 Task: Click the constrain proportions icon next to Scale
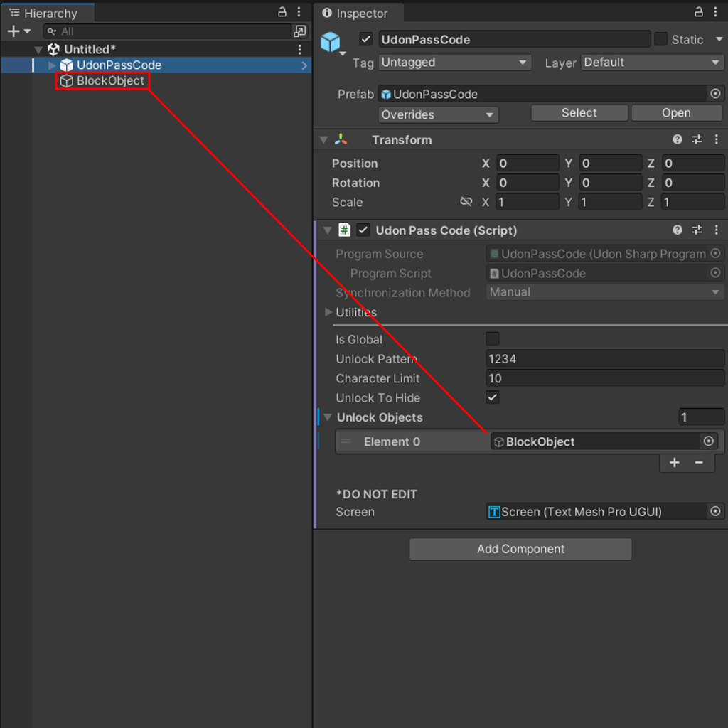click(466, 202)
